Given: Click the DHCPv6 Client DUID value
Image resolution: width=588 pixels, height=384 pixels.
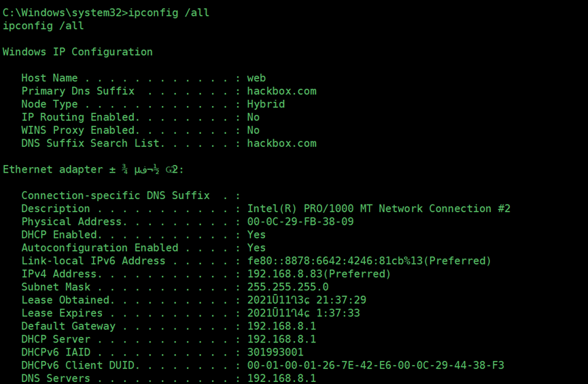Looking at the screenshot, I should pos(376,365).
